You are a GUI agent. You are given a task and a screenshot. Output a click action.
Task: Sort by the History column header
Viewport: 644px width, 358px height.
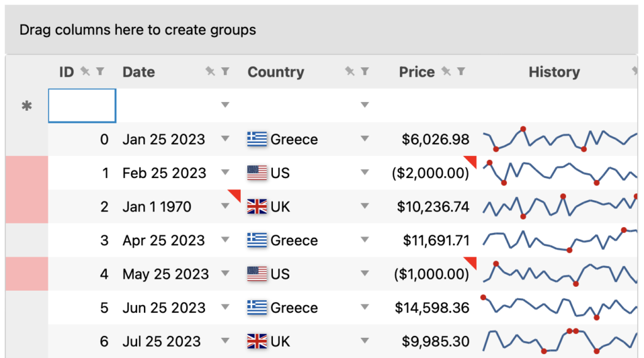click(554, 72)
